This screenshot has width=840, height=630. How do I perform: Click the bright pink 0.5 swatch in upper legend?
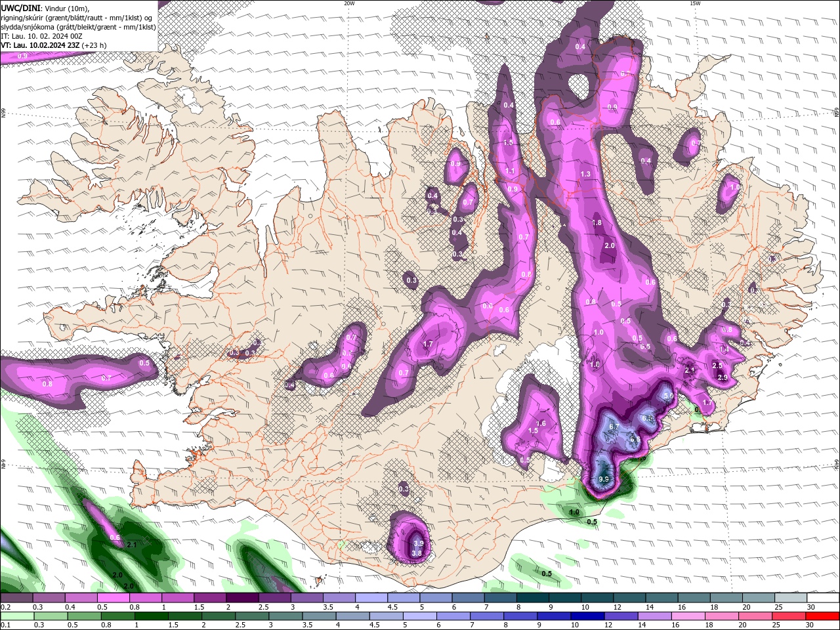coord(113,598)
